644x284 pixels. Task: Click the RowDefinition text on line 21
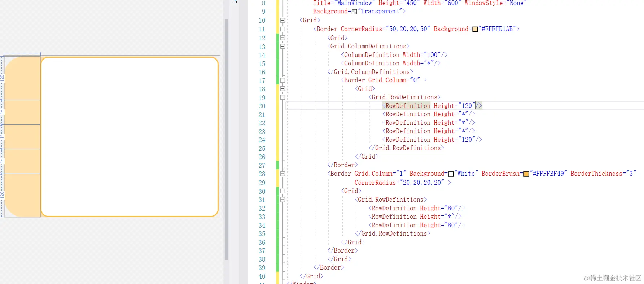click(408, 114)
